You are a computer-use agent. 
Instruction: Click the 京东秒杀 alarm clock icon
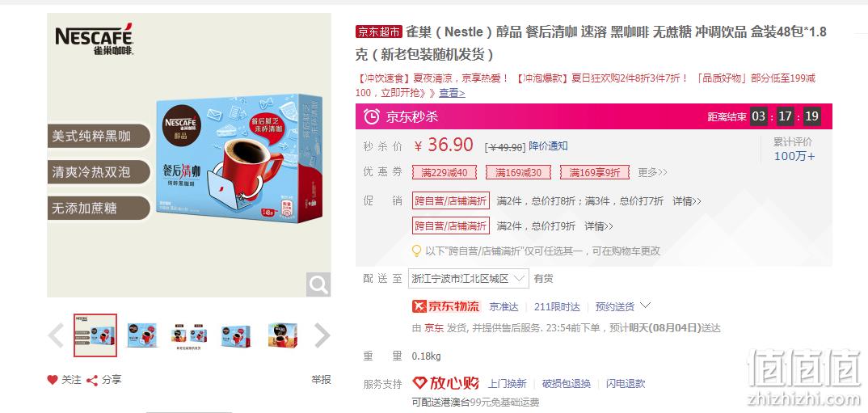(x=372, y=116)
